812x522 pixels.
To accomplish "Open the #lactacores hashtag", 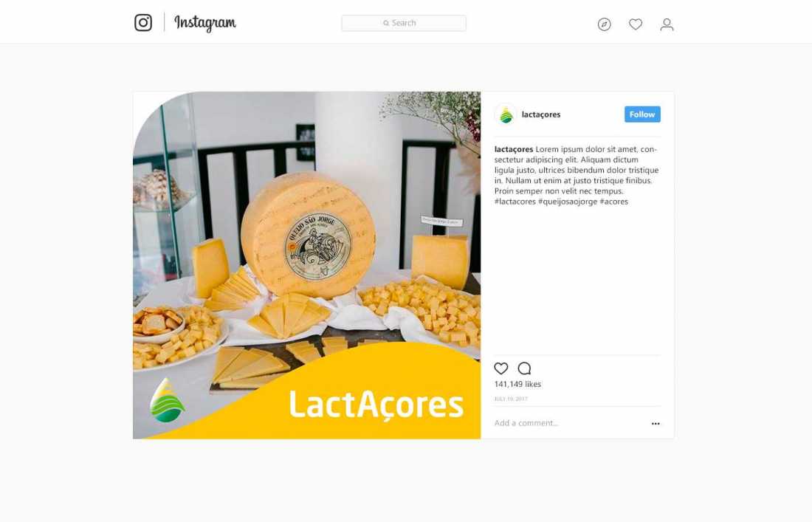I will click(515, 202).
